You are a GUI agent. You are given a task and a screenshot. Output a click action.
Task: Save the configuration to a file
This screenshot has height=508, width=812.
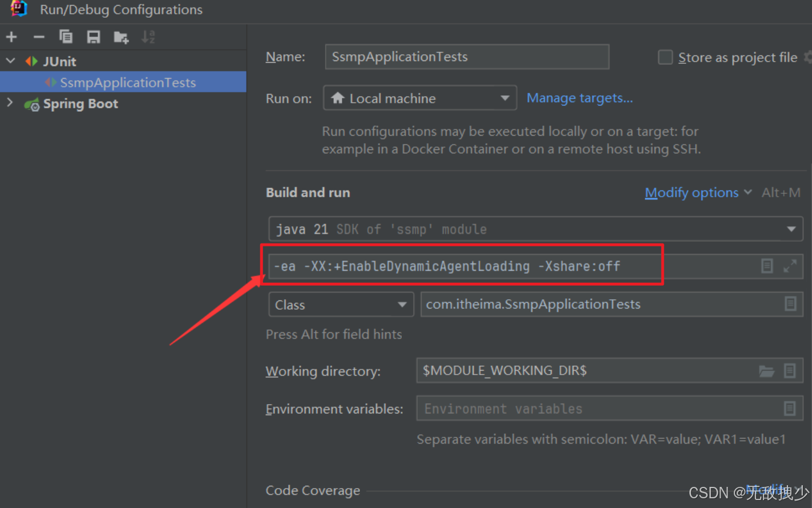(93, 36)
